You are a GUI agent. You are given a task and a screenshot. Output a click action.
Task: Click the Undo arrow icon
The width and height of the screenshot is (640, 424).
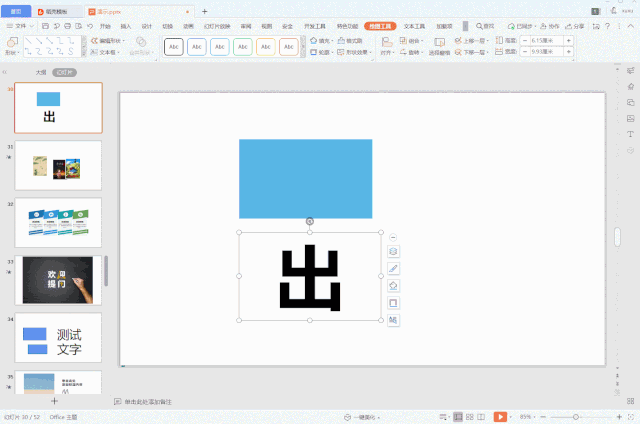90,26
